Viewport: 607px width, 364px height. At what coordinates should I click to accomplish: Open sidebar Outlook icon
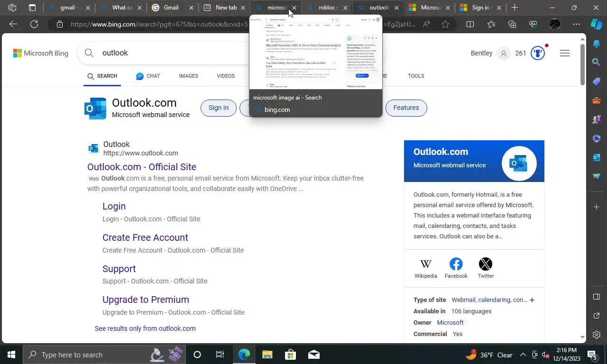tap(597, 157)
